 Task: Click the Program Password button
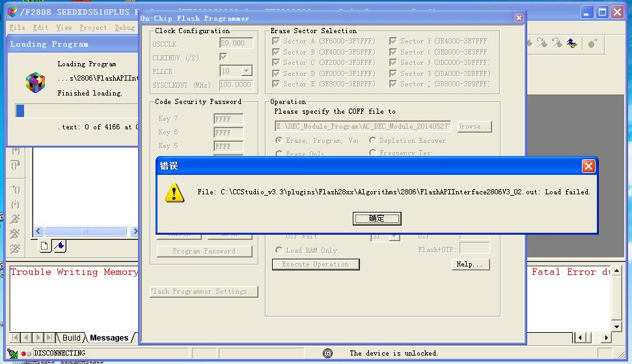pyautogui.click(x=204, y=252)
